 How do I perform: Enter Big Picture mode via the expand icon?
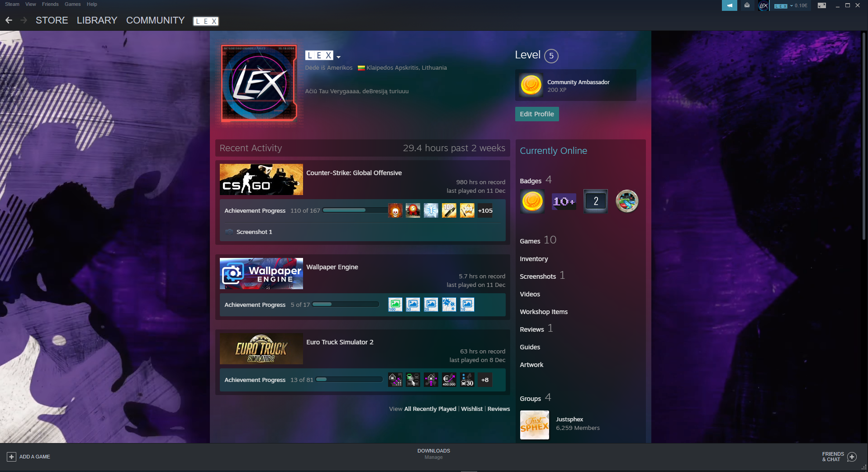click(x=822, y=5)
